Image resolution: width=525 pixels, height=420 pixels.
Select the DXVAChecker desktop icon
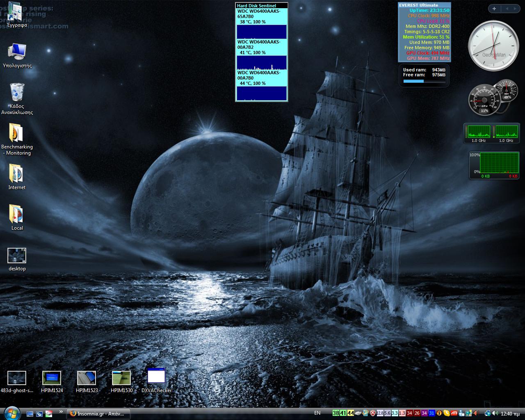click(156, 381)
